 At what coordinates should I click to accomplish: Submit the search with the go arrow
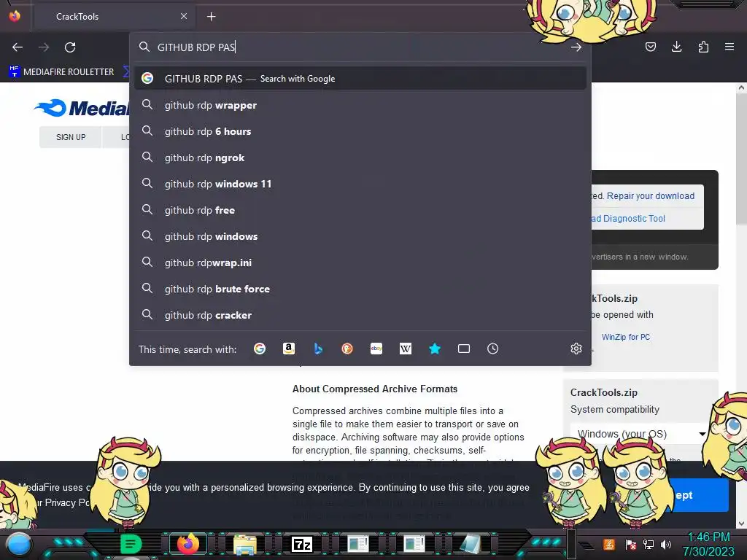click(576, 47)
